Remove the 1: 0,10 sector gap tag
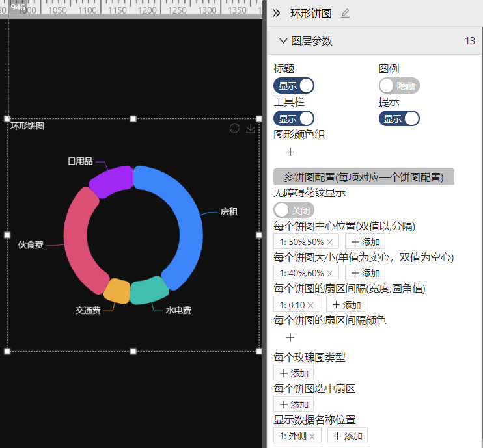The width and height of the screenshot is (483, 448). click(x=310, y=305)
